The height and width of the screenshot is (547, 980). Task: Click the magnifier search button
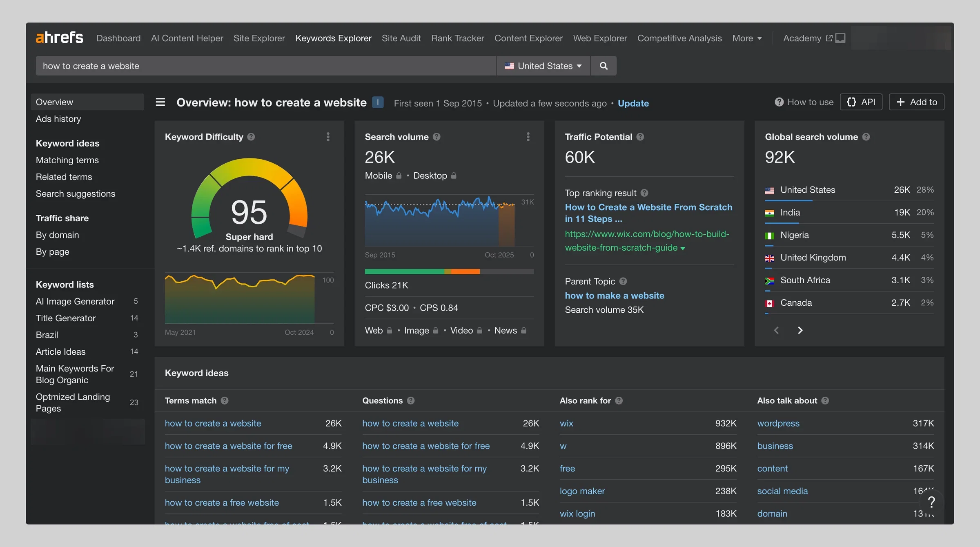point(604,66)
